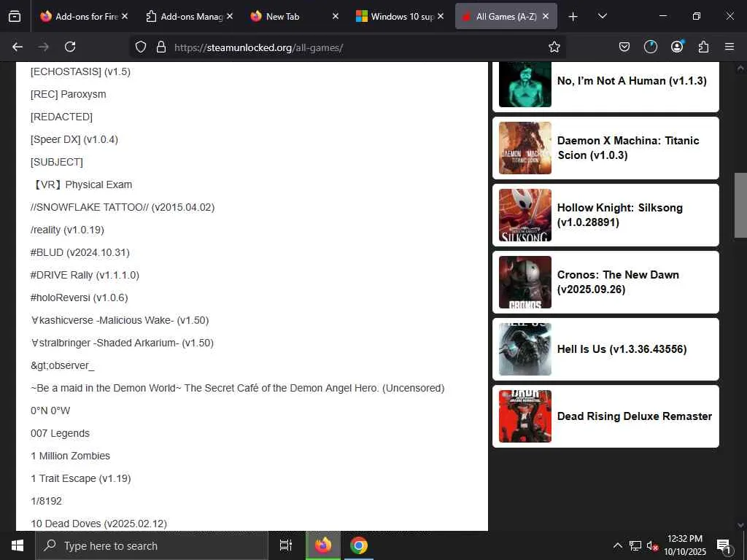Open tracking protection shield icon
747x560 pixels.
click(141, 47)
